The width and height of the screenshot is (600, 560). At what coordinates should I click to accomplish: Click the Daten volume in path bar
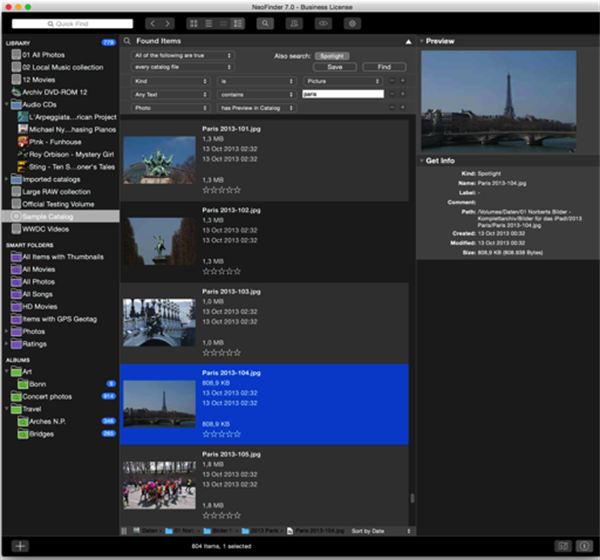(x=145, y=531)
